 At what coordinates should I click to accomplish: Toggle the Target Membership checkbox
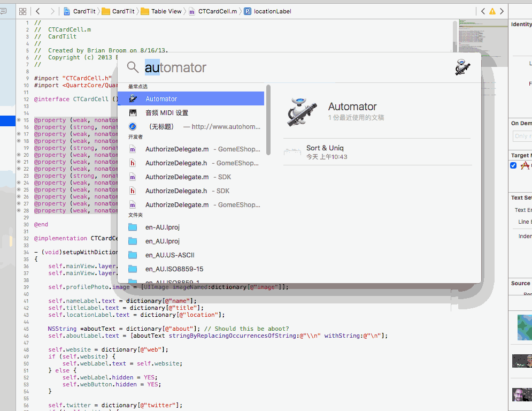click(x=513, y=165)
